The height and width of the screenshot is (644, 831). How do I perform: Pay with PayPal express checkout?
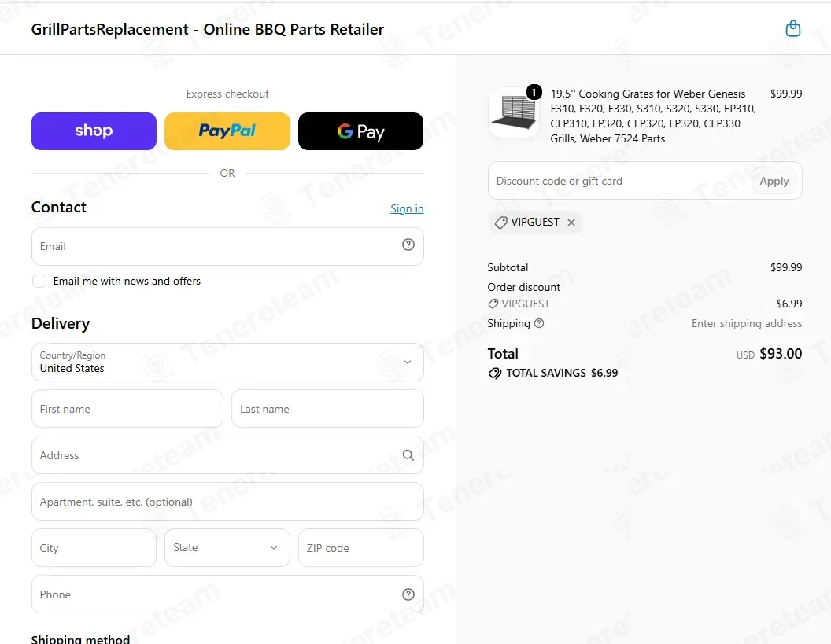click(x=227, y=131)
